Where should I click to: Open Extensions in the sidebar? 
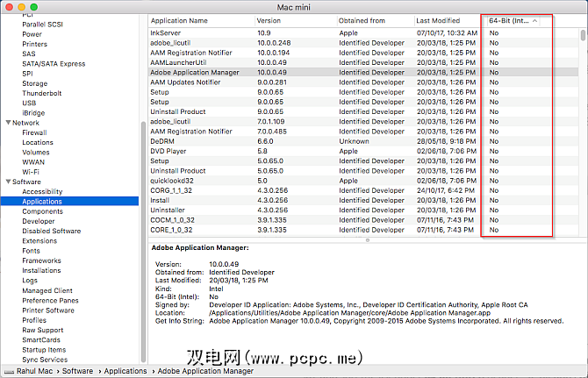[39, 241]
